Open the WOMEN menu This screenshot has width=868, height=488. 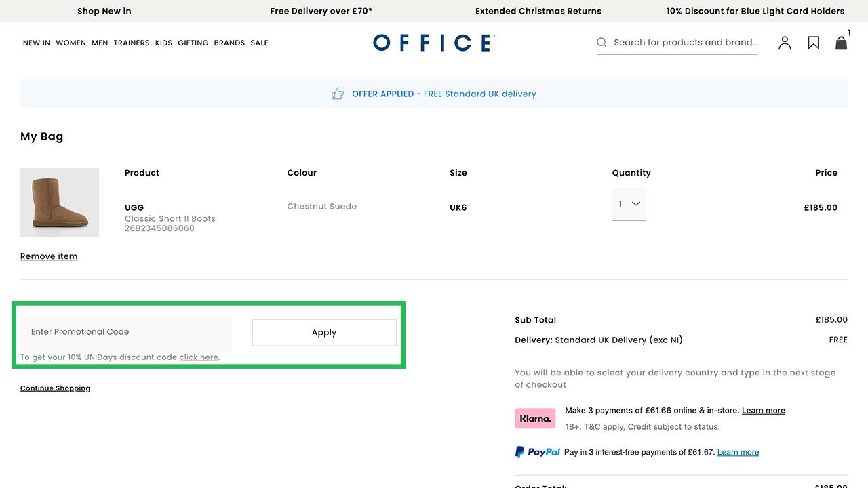[x=71, y=43]
